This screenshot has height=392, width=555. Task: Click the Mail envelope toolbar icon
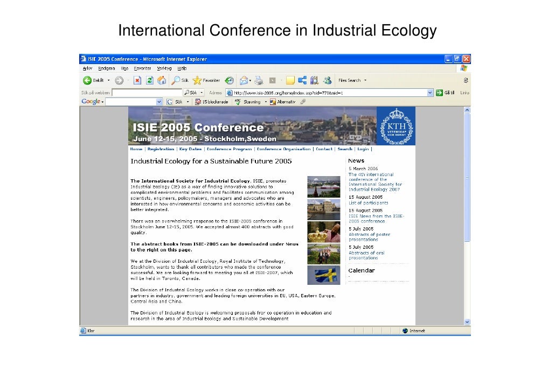pos(244,81)
